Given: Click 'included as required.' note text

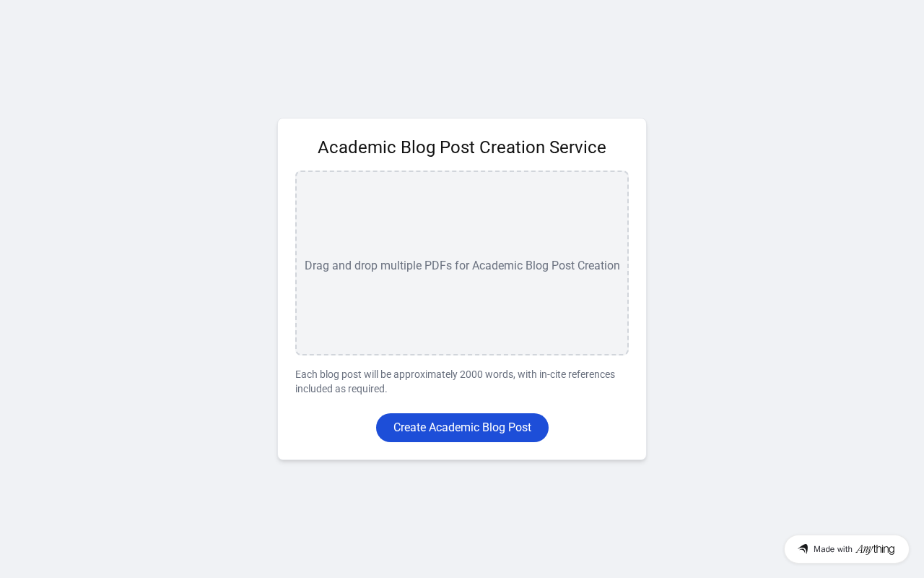Looking at the screenshot, I should coord(341,389).
